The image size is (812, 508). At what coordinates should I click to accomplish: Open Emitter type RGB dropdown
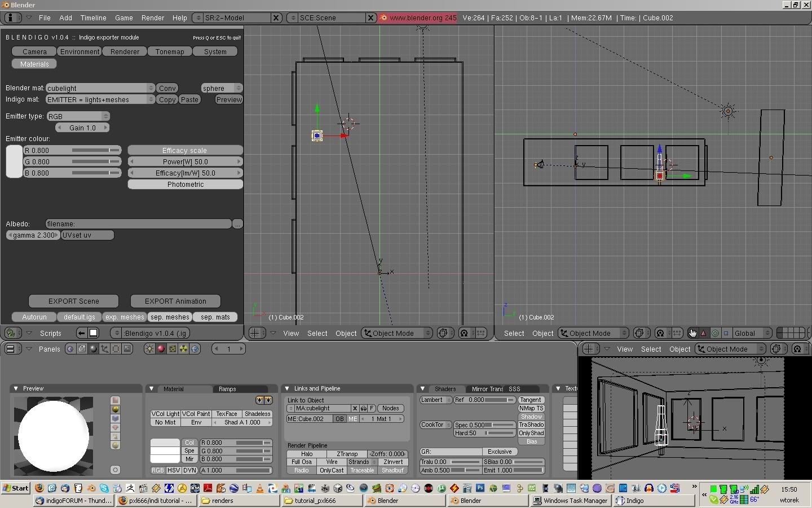pos(78,116)
